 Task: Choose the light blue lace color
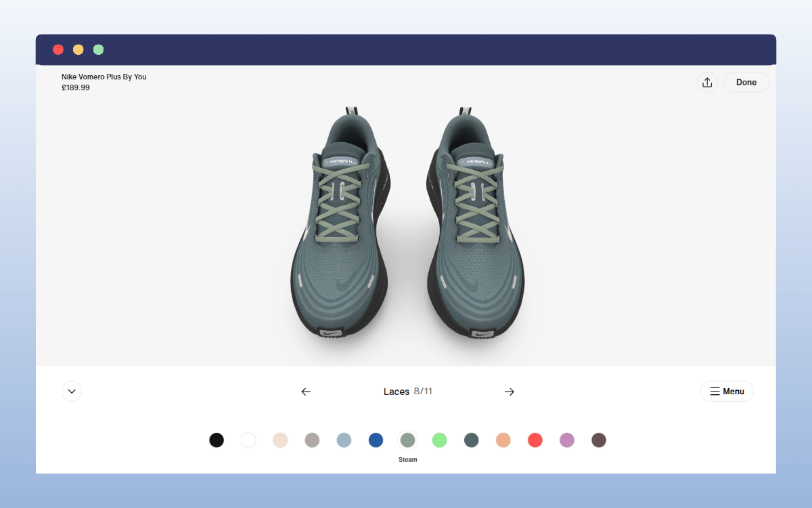click(x=344, y=440)
